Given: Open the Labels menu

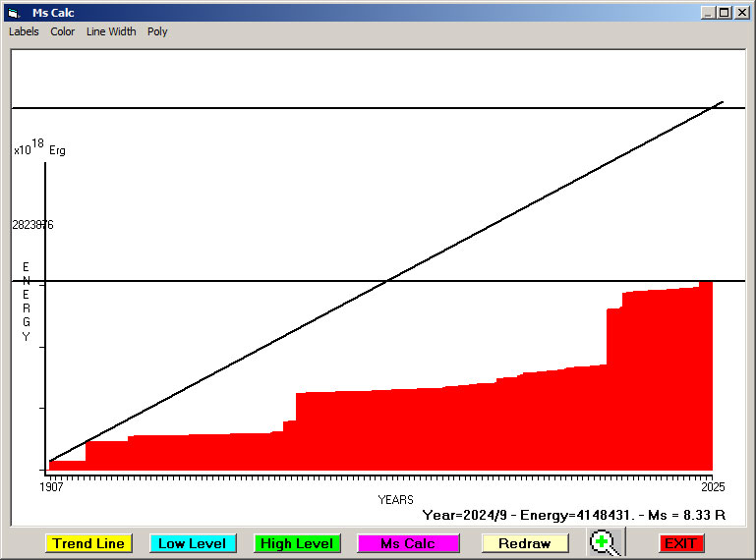Looking at the screenshot, I should tap(24, 31).
